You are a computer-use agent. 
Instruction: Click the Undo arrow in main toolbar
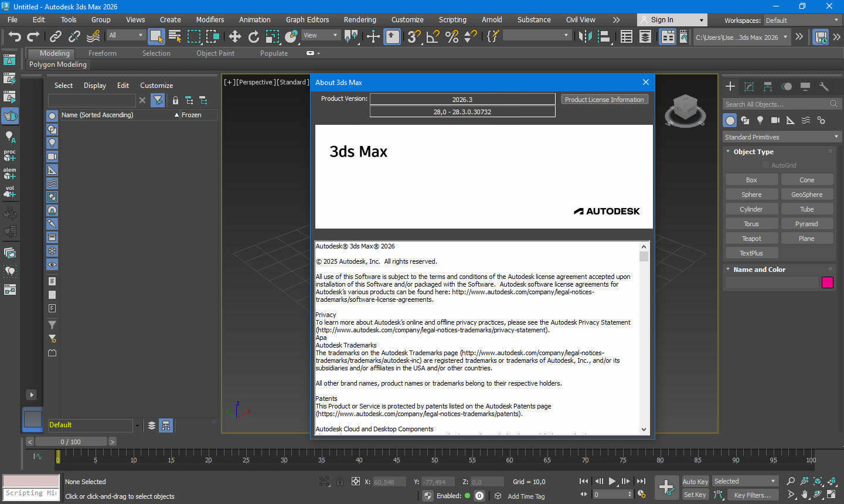14,37
